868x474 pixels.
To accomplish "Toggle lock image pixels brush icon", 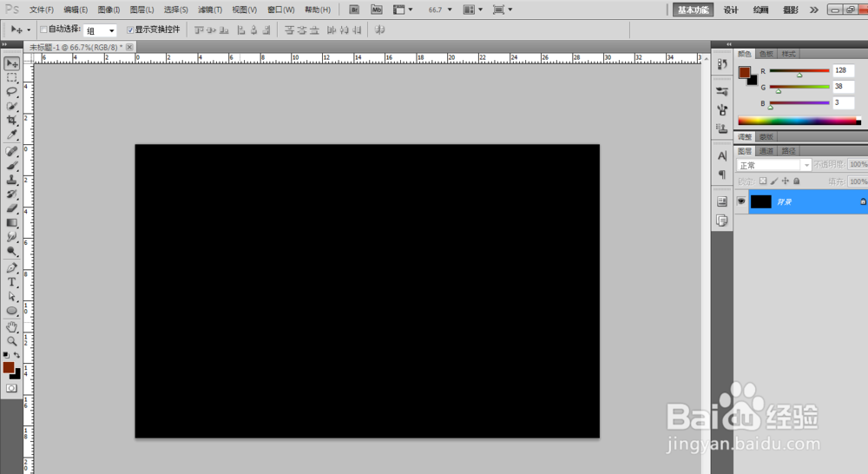I will (774, 181).
